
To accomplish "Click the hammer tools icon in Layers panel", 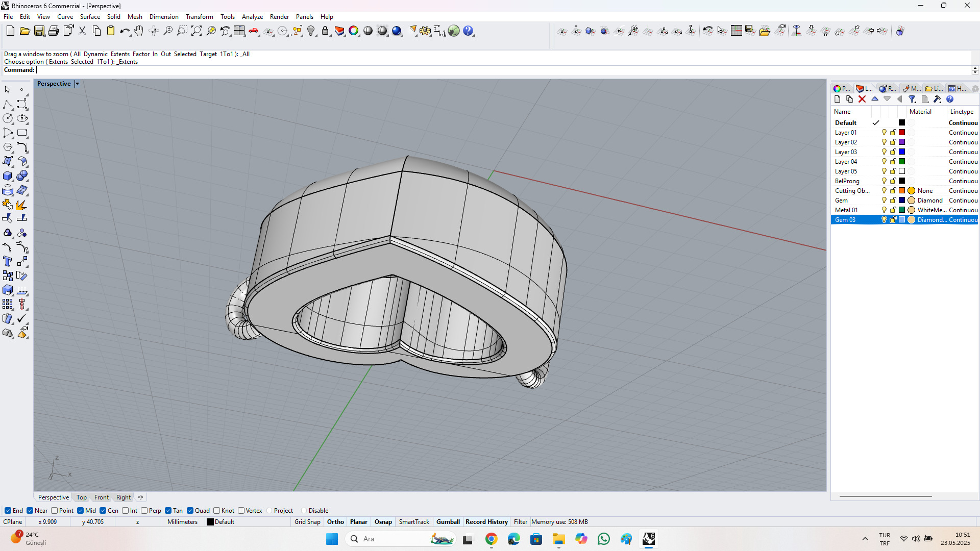I will click(x=937, y=99).
